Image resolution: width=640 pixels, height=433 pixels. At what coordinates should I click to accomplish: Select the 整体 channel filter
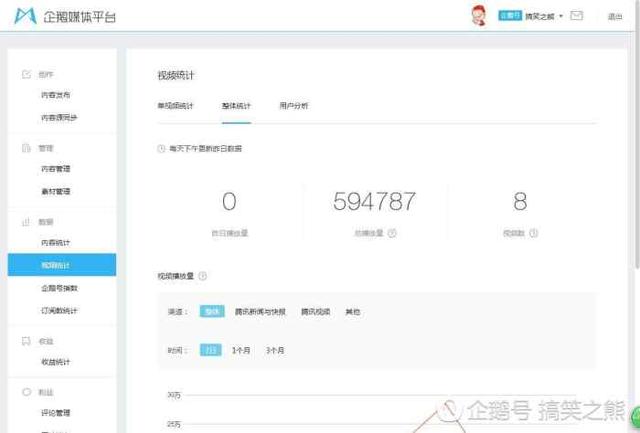click(x=211, y=312)
